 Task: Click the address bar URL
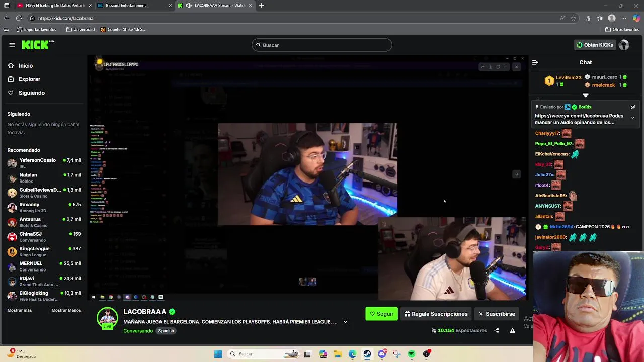coord(65,18)
